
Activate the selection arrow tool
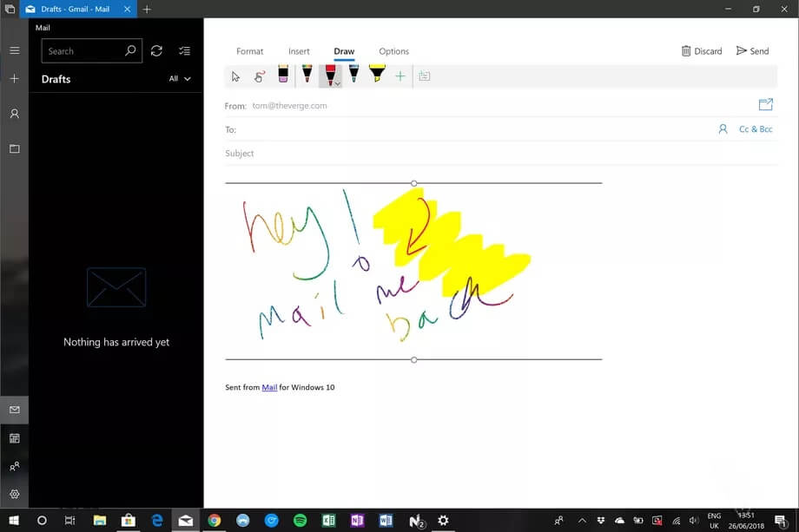[235, 76]
